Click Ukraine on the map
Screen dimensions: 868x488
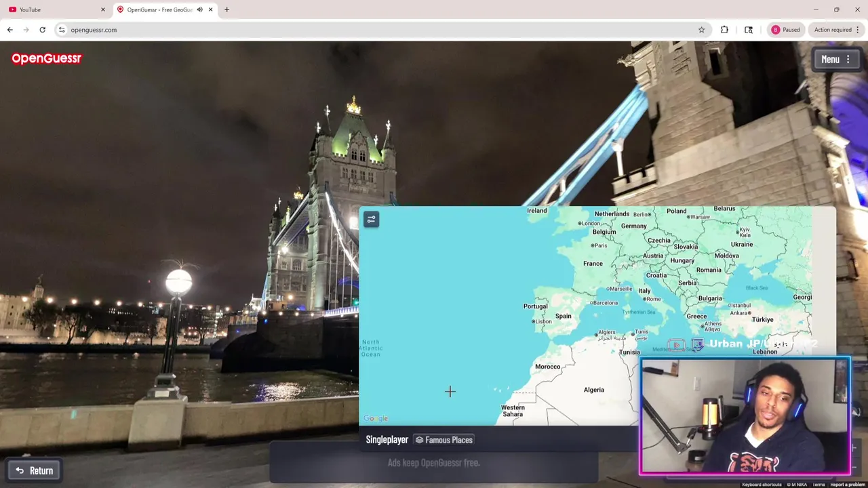pyautogui.click(x=741, y=245)
